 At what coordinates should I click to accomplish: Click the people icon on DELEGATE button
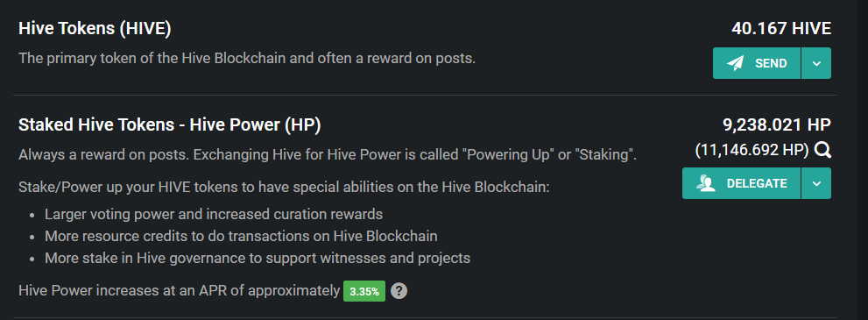coord(706,183)
